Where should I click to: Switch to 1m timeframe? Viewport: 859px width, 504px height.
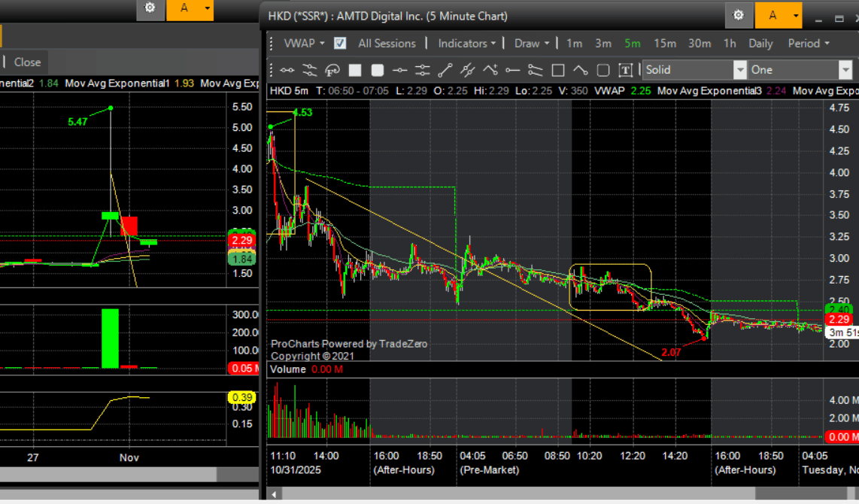[574, 44]
